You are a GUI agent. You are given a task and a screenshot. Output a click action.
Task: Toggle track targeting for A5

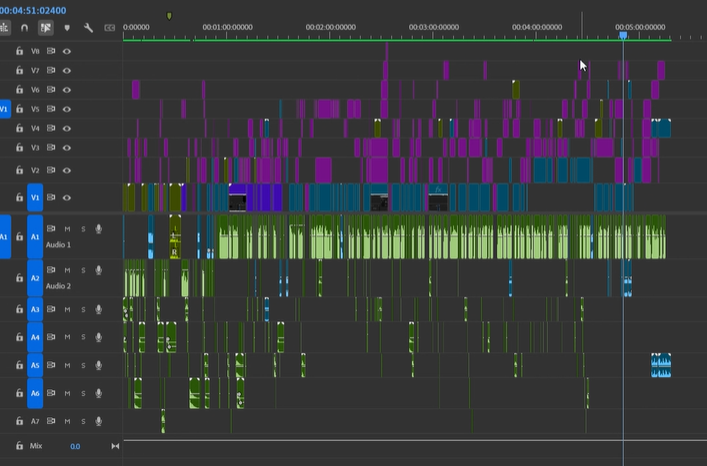click(35, 365)
